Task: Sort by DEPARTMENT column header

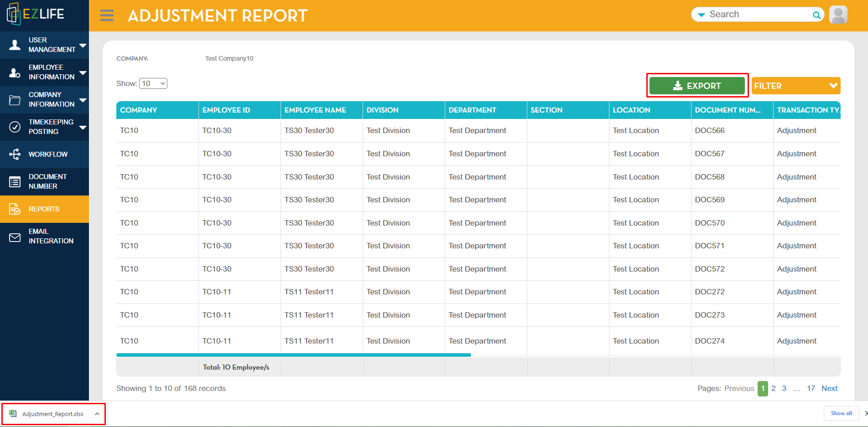Action: [x=486, y=110]
